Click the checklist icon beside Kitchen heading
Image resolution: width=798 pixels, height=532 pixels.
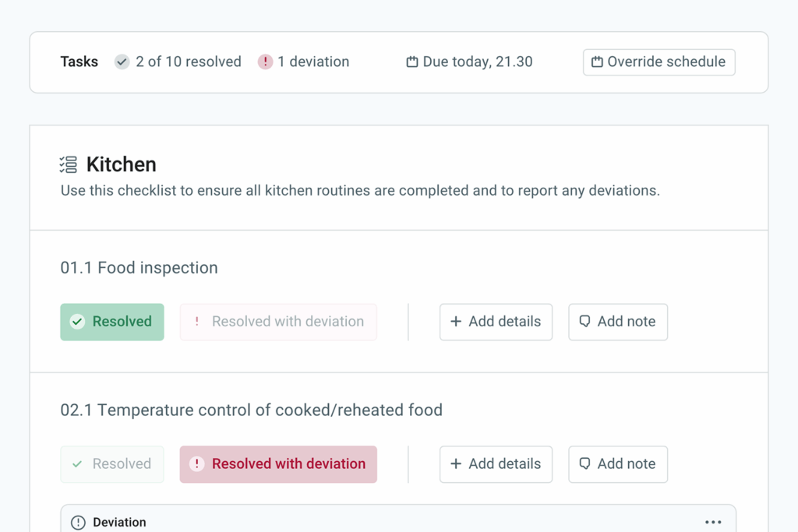69,164
